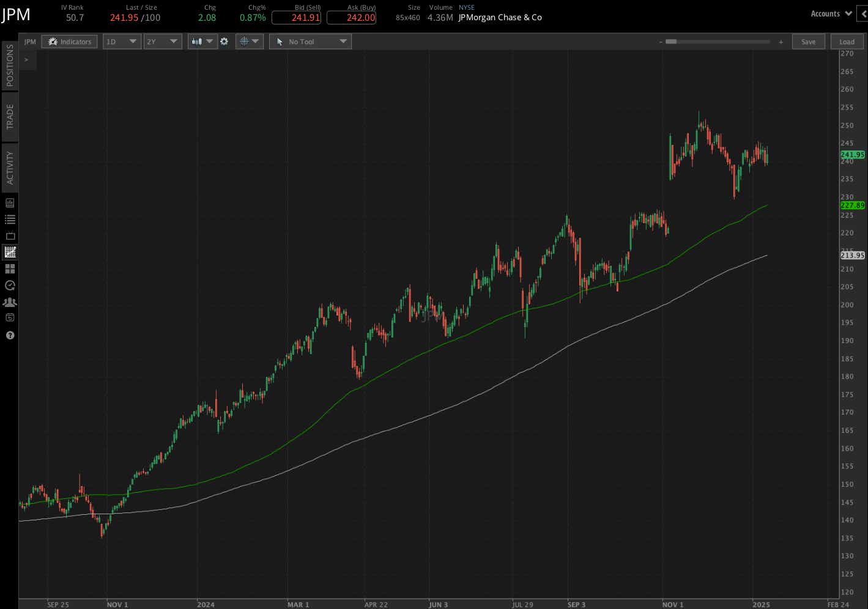Open the No Tool drawing dropdown
Image resolution: width=868 pixels, height=609 pixels.
click(310, 41)
